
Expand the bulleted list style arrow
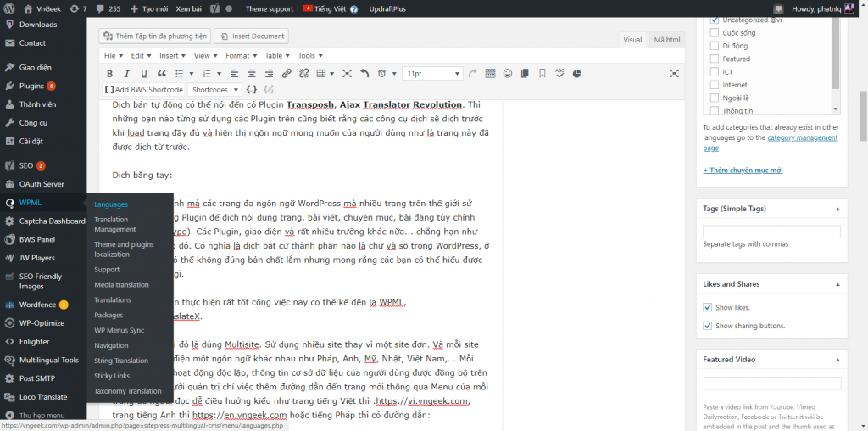(x=192, y=73)
